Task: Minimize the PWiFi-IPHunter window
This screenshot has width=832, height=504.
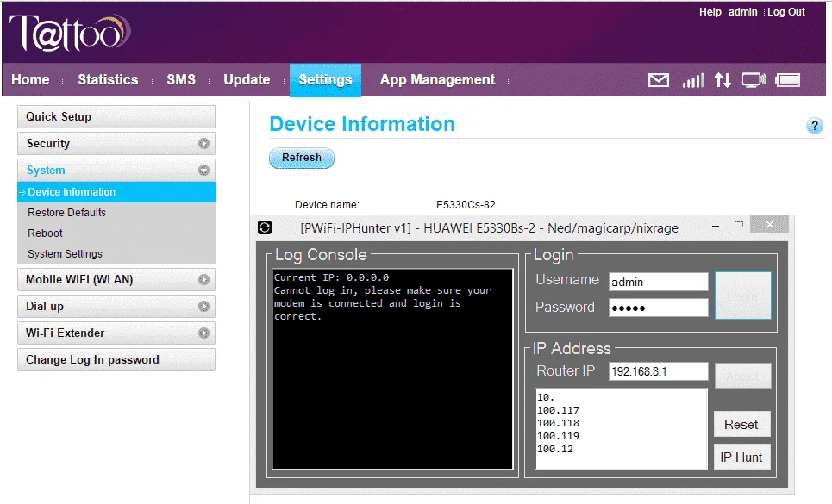Action: (x=716, y=227)
